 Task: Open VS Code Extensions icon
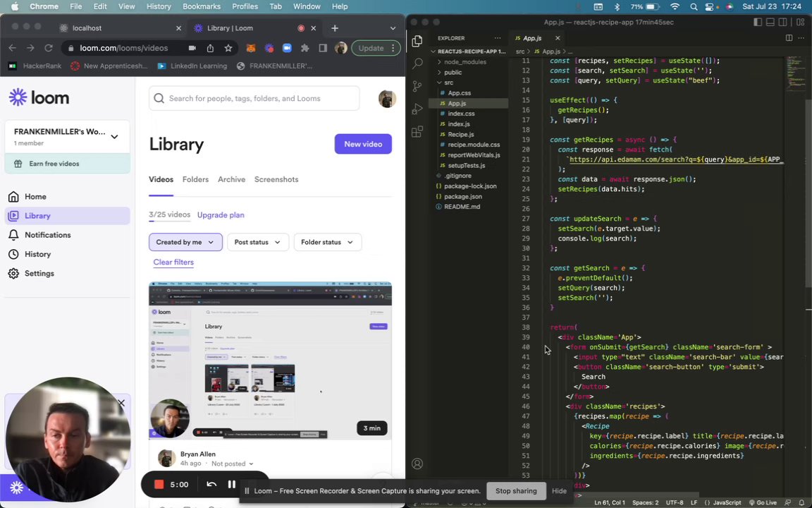coord(417,131)
